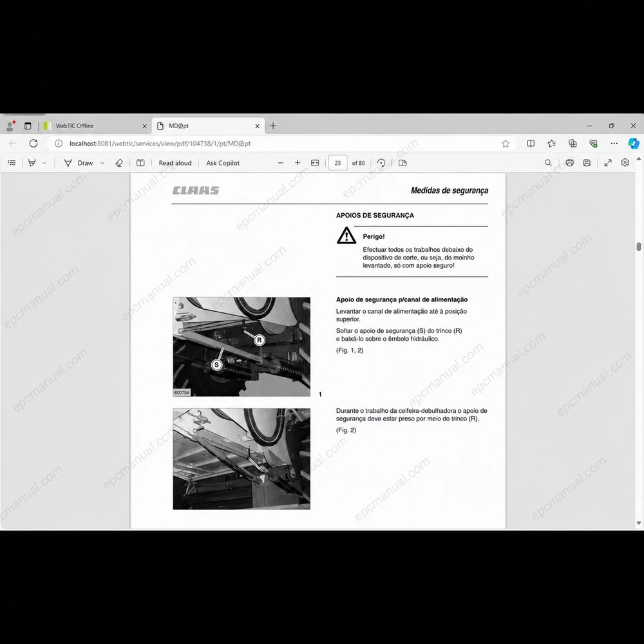Go back to the previous page
This screenshot has width=644, height=644.
13,143
